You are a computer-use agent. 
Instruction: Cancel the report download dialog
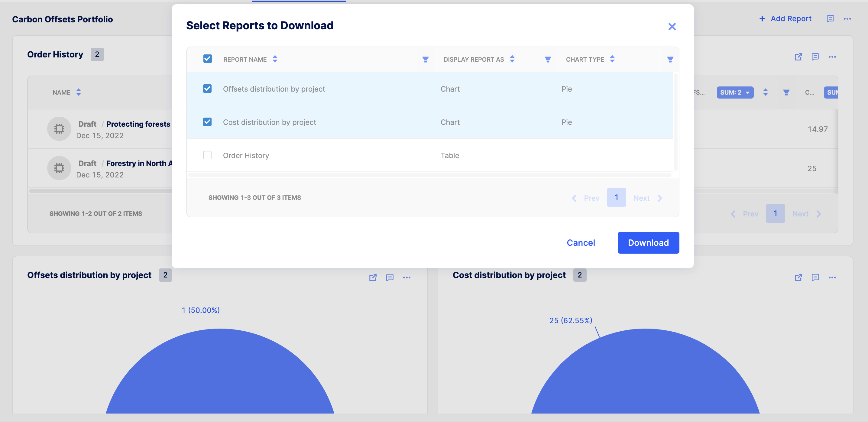581,242
